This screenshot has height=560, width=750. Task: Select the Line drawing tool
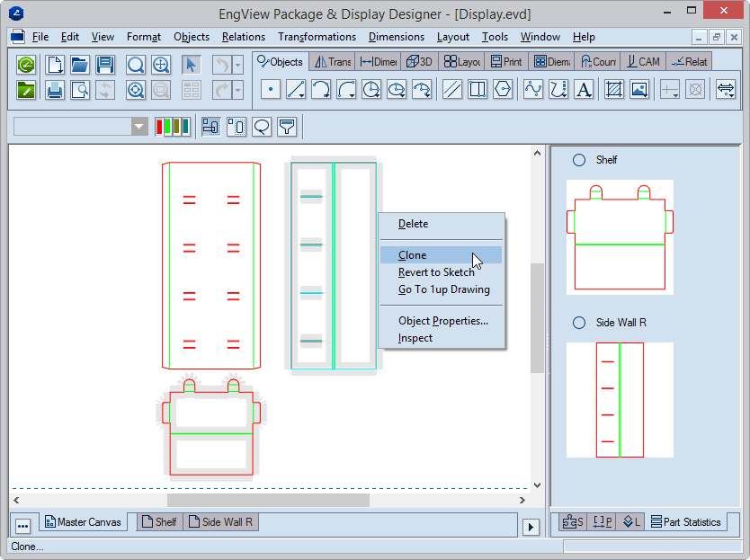pos(296,90)
